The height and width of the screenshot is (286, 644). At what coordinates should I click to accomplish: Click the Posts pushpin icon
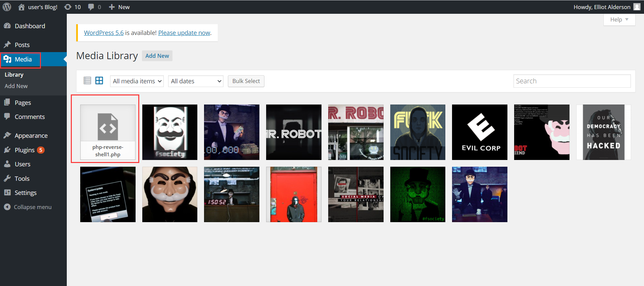pos(7,45)
